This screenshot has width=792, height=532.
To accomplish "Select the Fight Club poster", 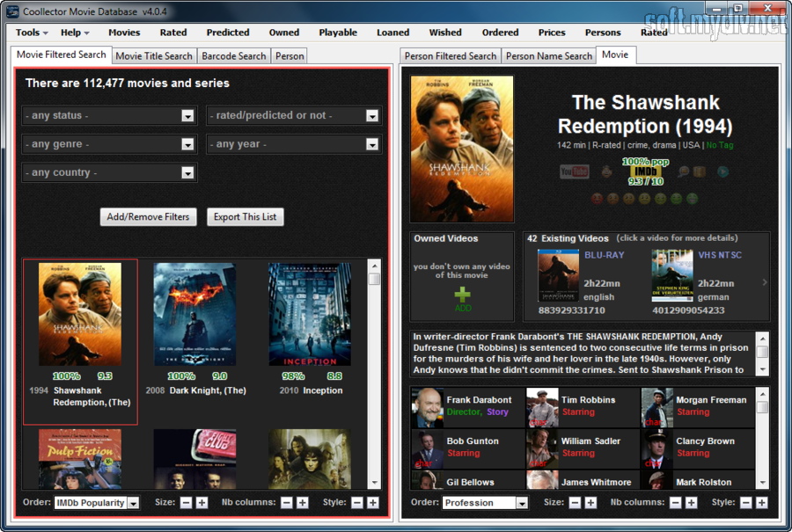I will [194, 459].
